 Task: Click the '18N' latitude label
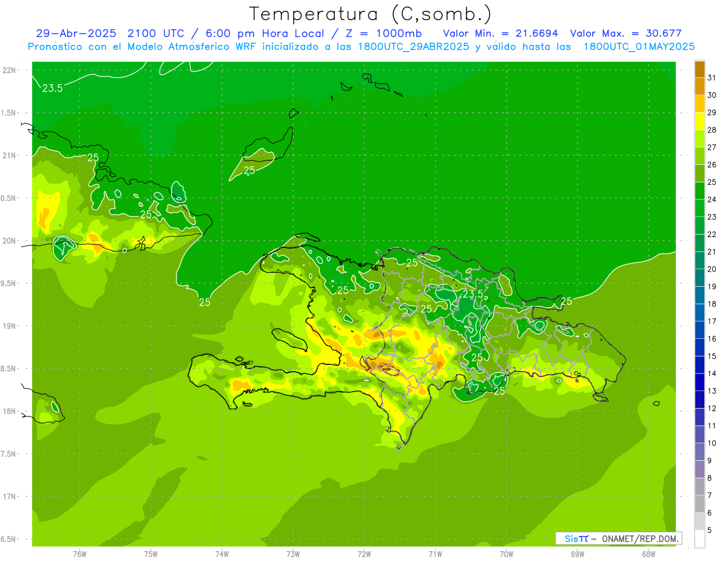(x=9, y=412)
